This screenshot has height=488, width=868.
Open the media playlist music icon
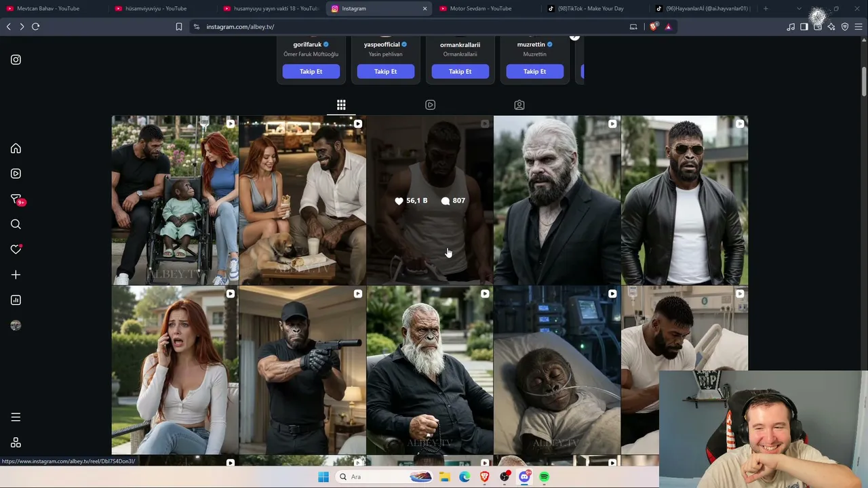(791, 26)
